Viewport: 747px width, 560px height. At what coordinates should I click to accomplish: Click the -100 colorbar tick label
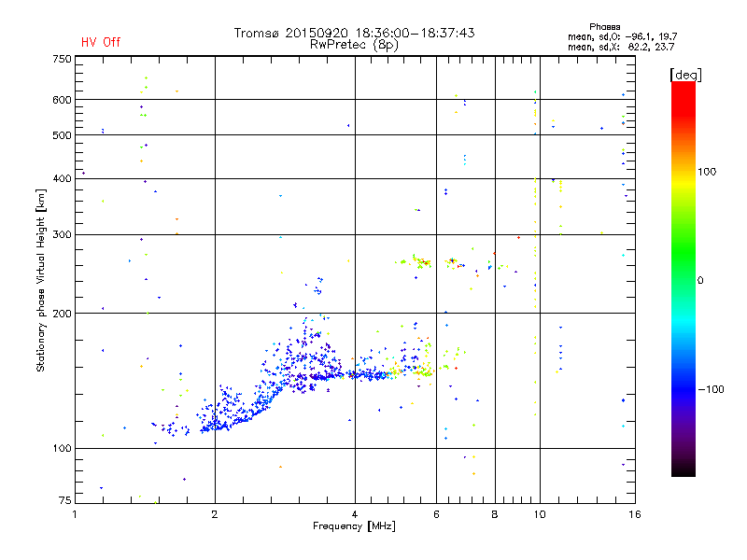click(711, 389)
